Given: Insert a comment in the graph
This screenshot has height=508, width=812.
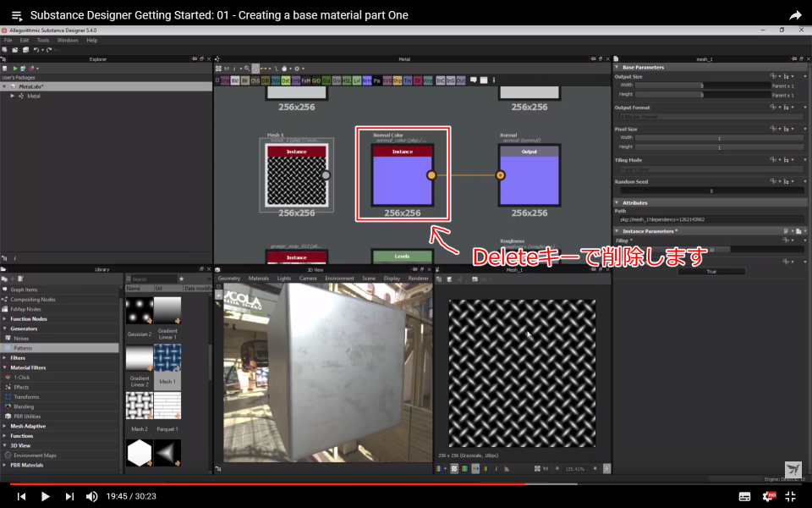Looking at the screenshot, I should [x=474, y=80].
